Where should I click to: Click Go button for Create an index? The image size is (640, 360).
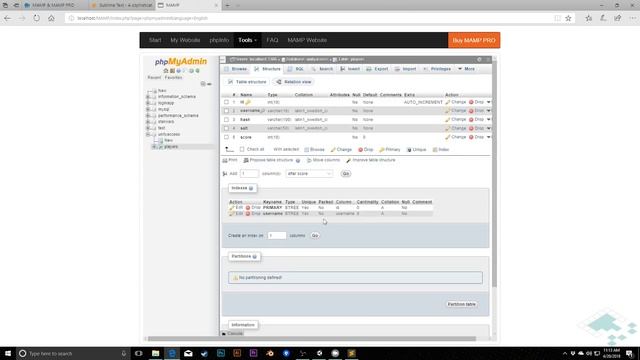pos(315,236)
